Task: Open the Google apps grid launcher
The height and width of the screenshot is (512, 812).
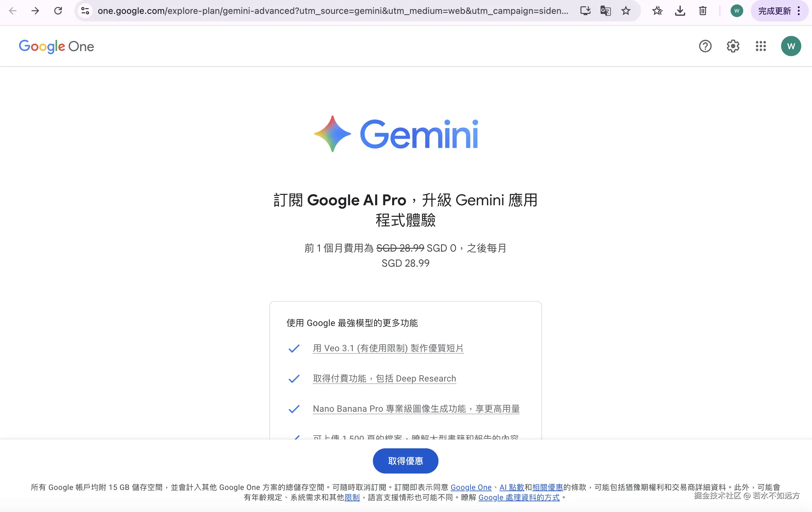Action: point(761,46)
